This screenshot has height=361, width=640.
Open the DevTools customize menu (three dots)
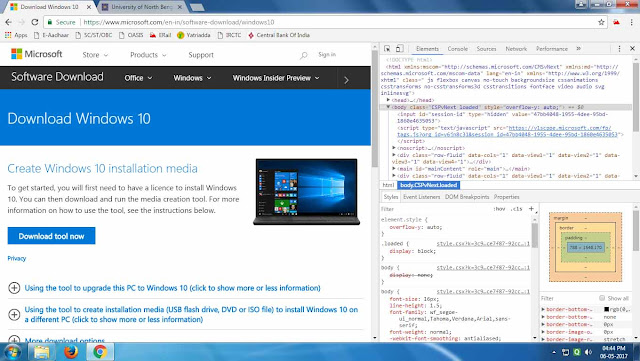coord(619,49)
